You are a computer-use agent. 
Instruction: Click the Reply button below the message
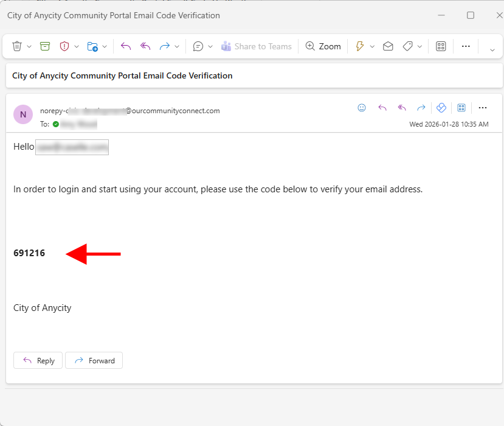tap(38, 360)
